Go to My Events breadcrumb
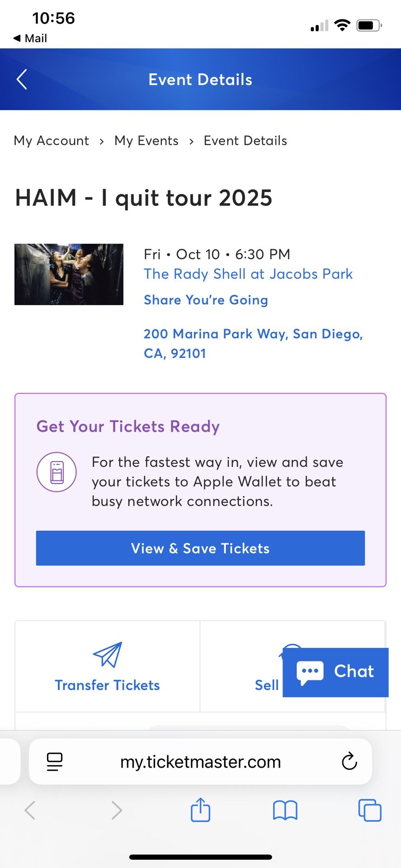 coord(146,141)
